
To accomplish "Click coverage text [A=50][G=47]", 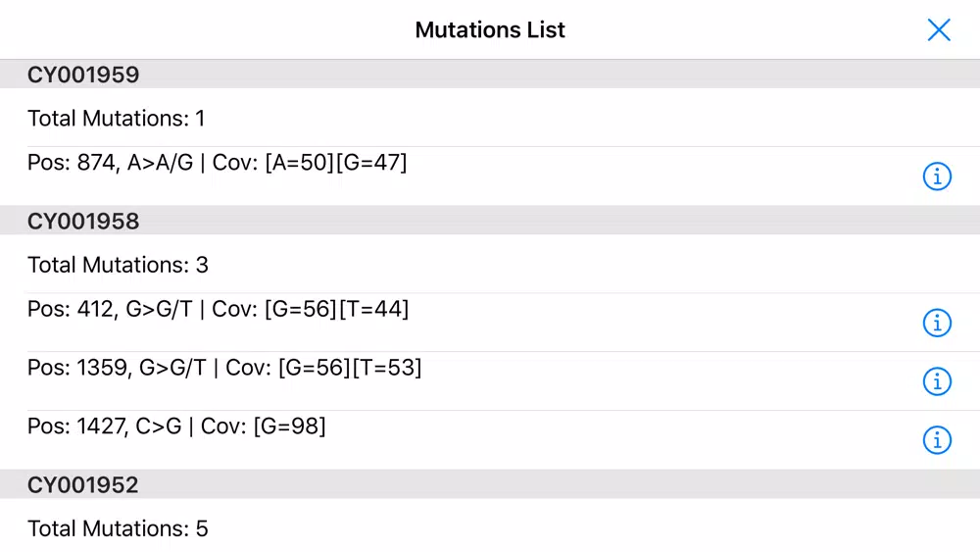I will pos(335,163).
